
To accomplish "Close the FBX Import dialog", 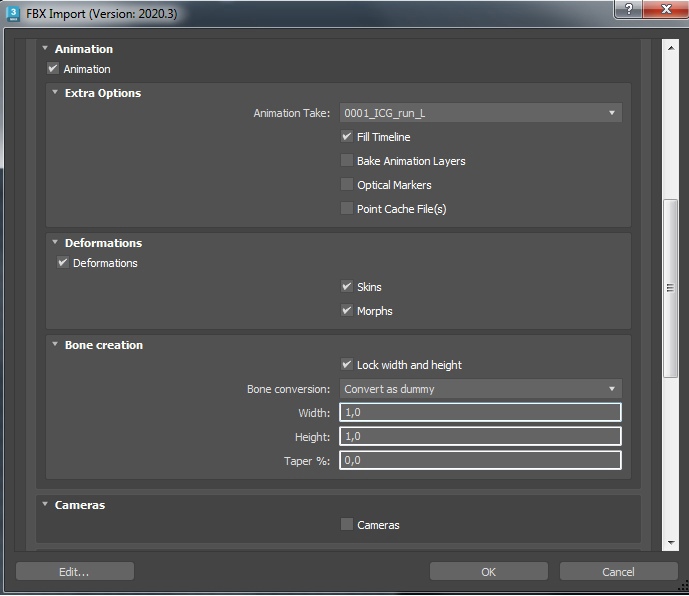I will [666, 9].
